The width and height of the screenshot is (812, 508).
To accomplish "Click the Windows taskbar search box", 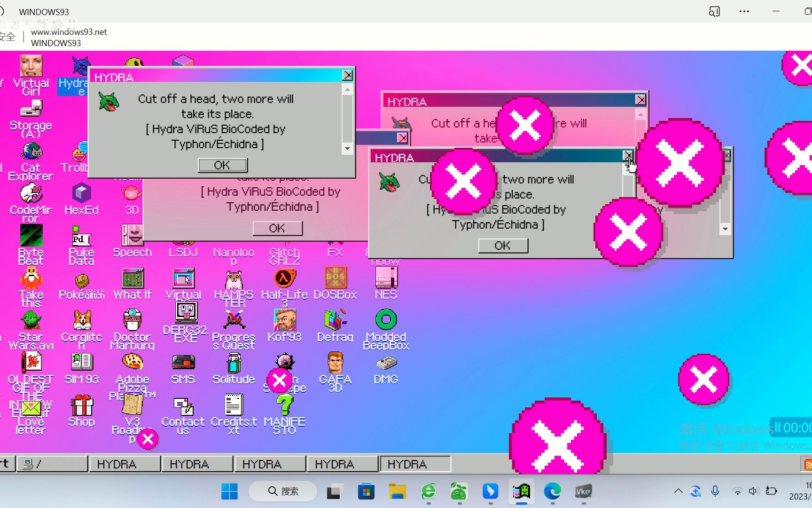I will tap(283, 492).
